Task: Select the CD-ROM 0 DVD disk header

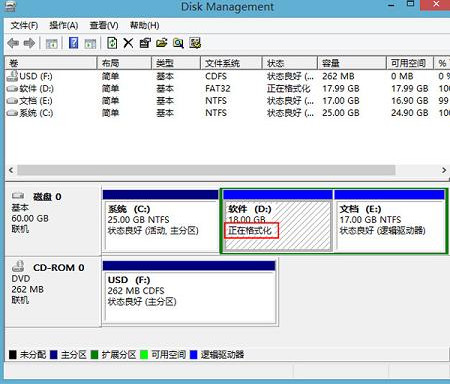Action: point(53,291)
